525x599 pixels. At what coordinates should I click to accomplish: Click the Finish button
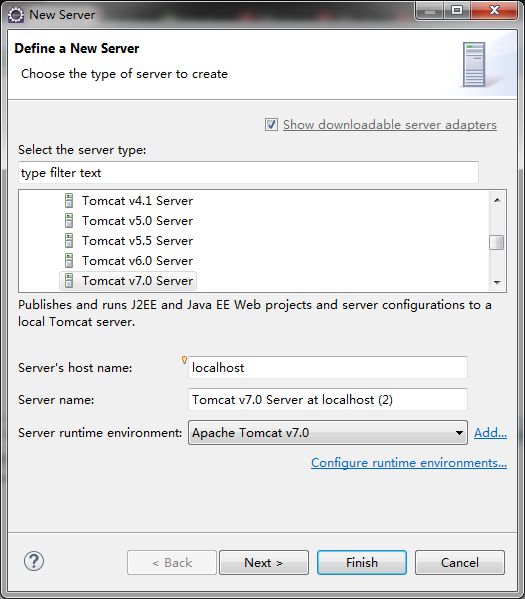[x=362, y=562]
